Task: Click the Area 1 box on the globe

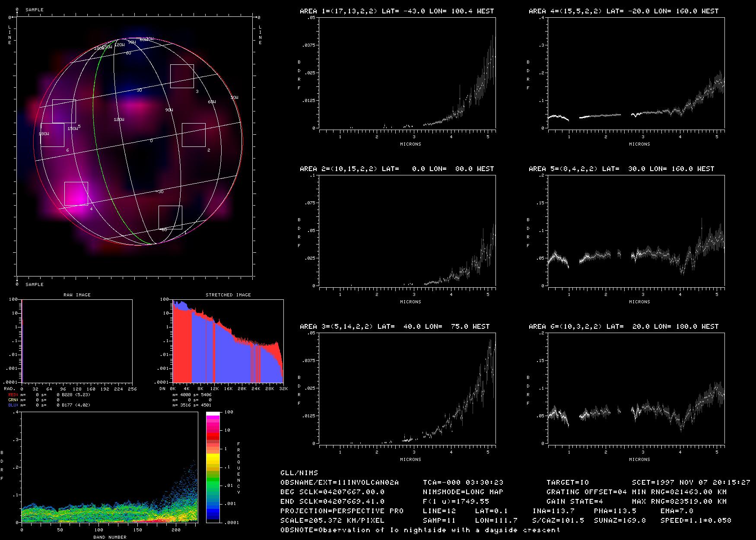Action: pos(170,217)
